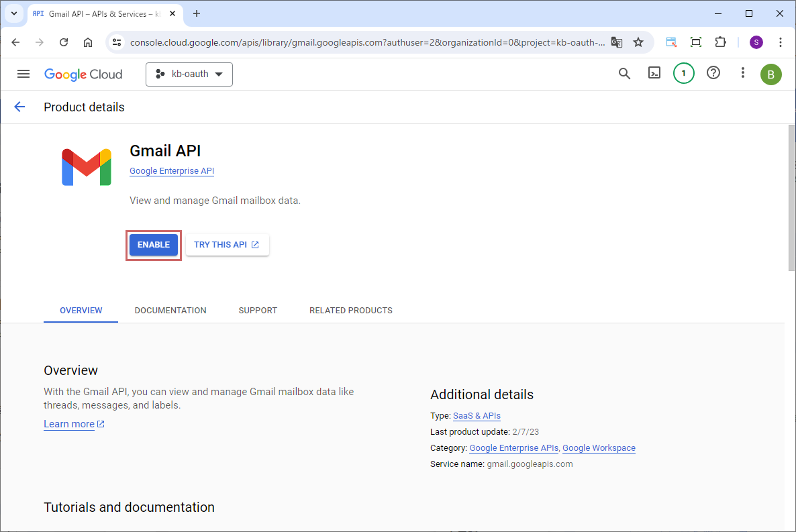The height and width of the screenshot is (532, 796).
Task: Open the search magnifier icon
Action: [624, 74]
